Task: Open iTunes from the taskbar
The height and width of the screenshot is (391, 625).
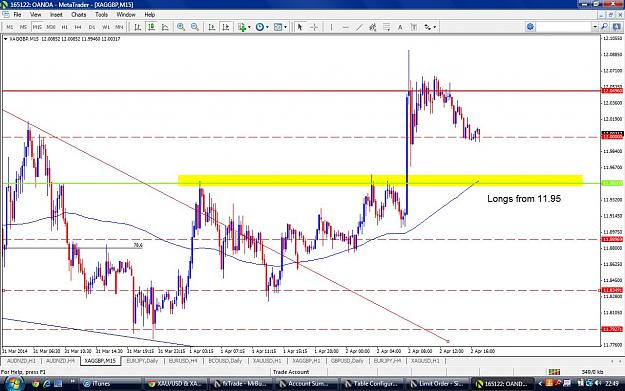Action: [110, 384]
